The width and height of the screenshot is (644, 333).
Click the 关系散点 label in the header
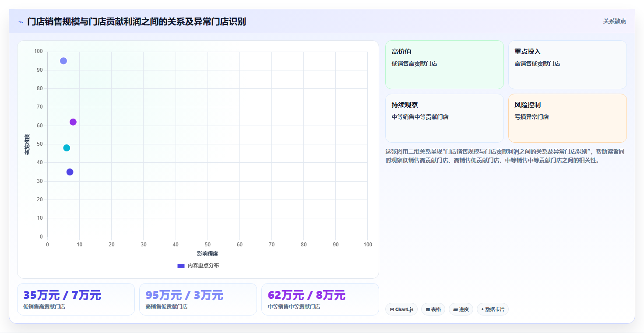614,21
